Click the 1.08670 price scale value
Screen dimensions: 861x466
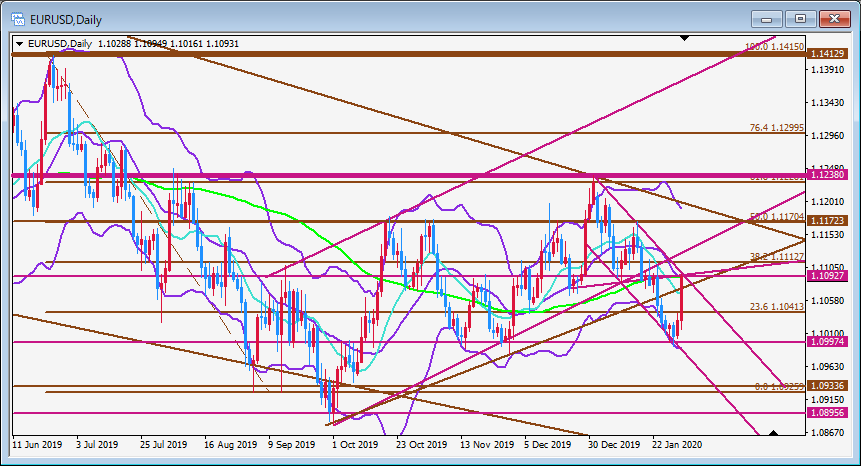tap(828, 432)
